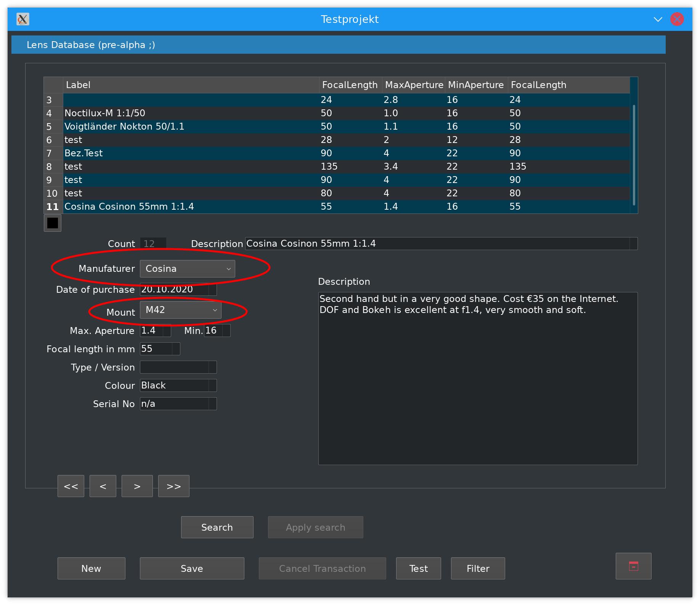700x605 pixels.
Task: Jump to last record with >> button
Action: coord(174,486)
